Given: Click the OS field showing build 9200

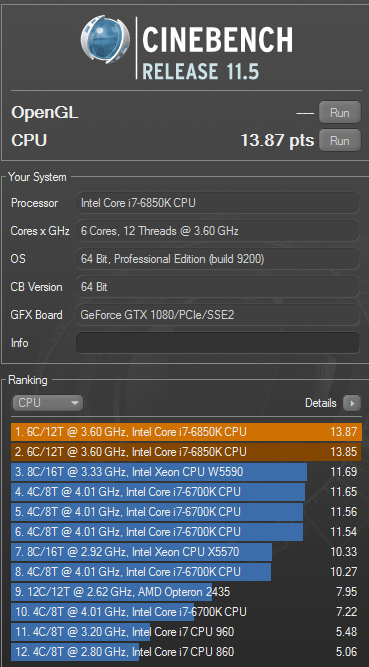Looking at the screenshot, I should (x=217, y=259).
